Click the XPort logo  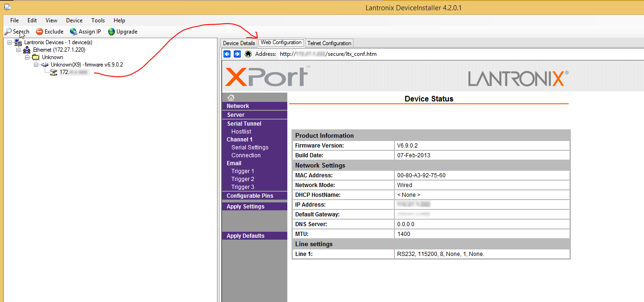[x=266, y=77]
